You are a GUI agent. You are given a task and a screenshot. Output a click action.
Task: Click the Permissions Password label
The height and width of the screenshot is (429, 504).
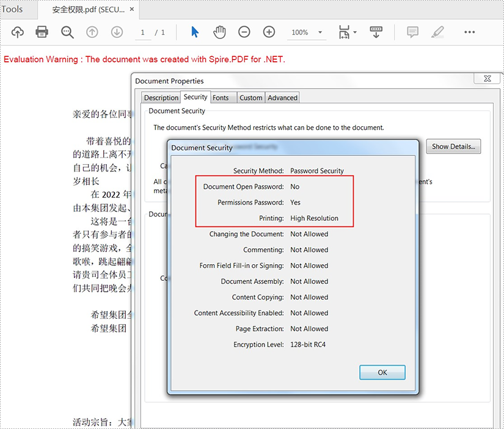250,203
